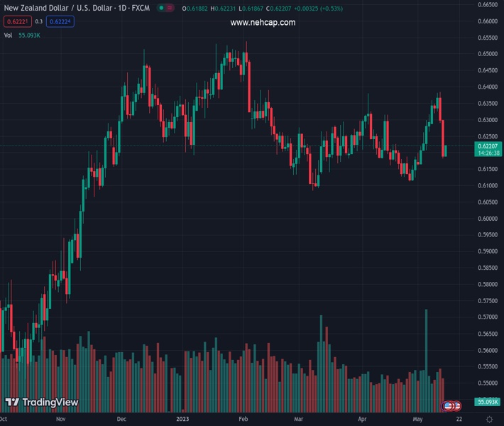Click the 2023 label on time axis
Screen dimensions: 504x426
coord(182,419)
